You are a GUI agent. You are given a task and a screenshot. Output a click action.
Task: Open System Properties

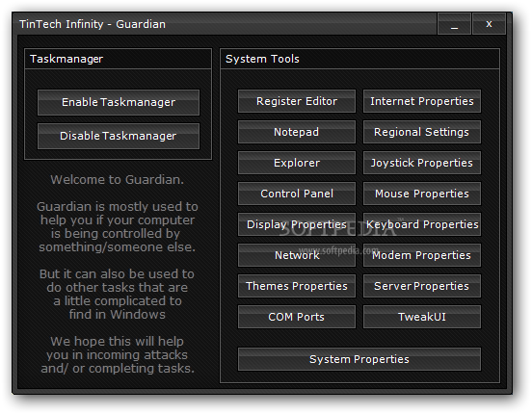point(359,359)
